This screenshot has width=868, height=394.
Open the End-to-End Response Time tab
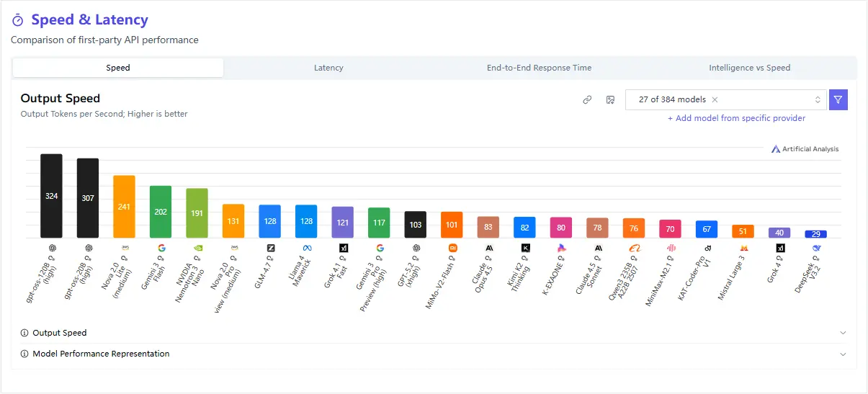pos(539,68)
